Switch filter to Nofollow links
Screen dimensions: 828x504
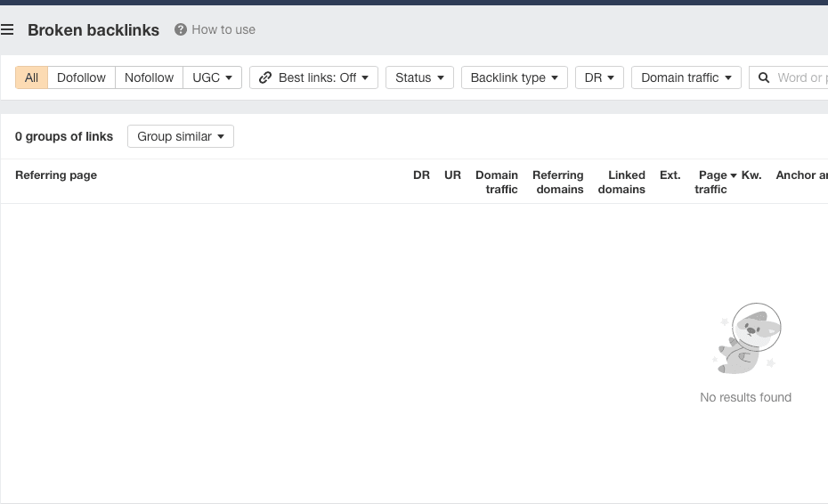[x=149, y=77]
